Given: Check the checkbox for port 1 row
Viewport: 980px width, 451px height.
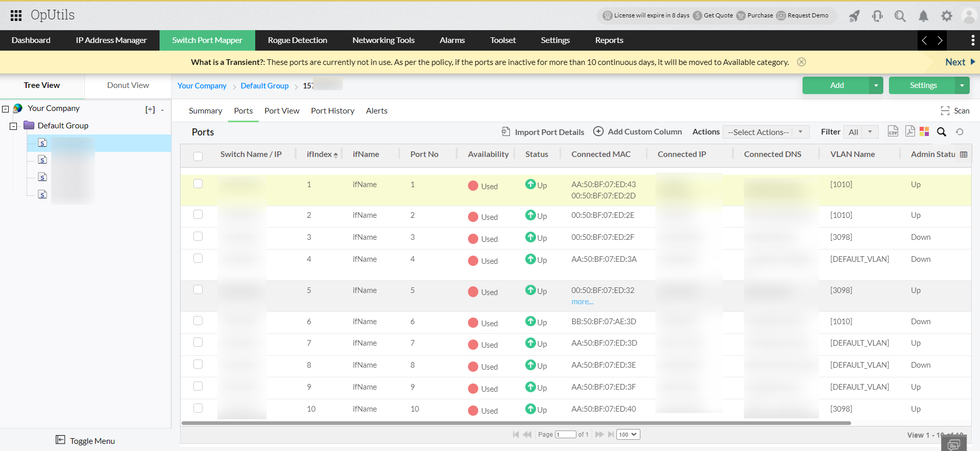Looking at the screenshot, I should point(198,184).
